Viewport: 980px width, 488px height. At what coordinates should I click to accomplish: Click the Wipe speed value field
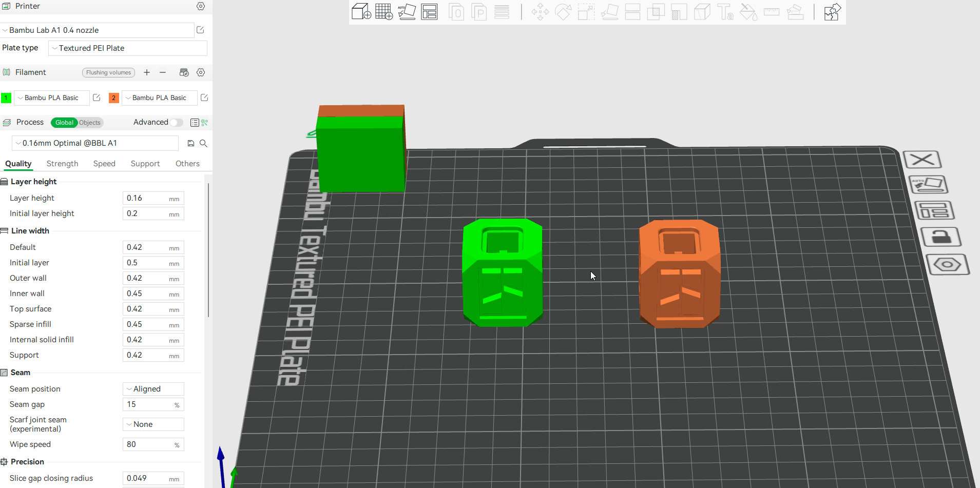pos(153,444)
